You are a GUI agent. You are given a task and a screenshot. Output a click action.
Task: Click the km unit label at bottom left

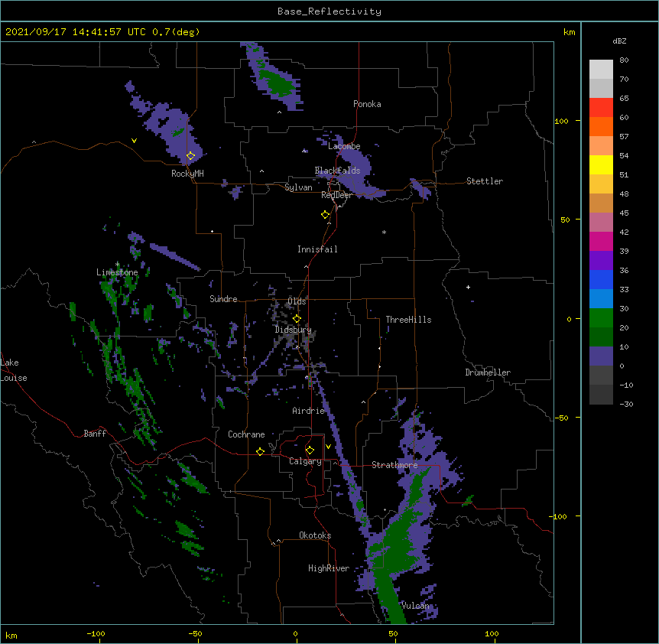[11, 636]
